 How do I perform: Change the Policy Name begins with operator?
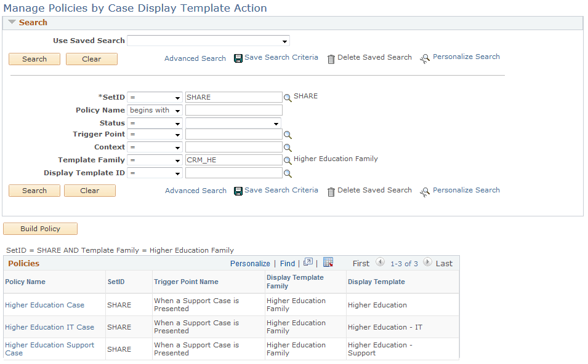pos(176,110)
